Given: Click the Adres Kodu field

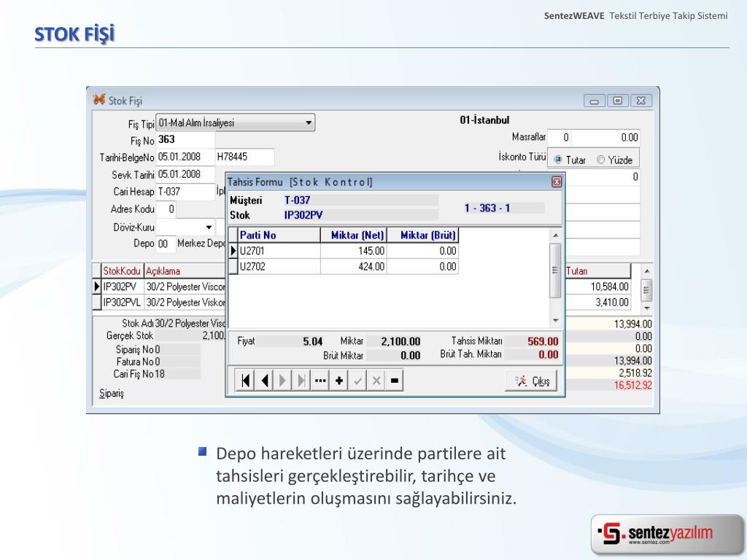Looking at the screenshot, I should (x=166, y=209).
